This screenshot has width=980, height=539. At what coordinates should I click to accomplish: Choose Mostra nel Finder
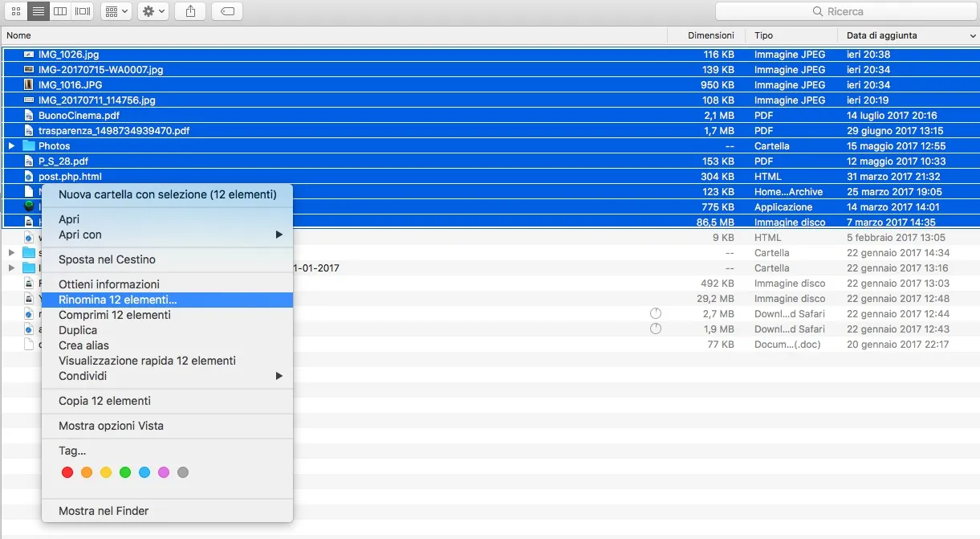pyautogui.click(x=167, y=511)
